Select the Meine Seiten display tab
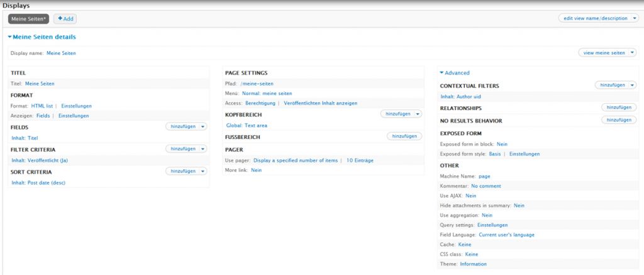 click(28, 19)
